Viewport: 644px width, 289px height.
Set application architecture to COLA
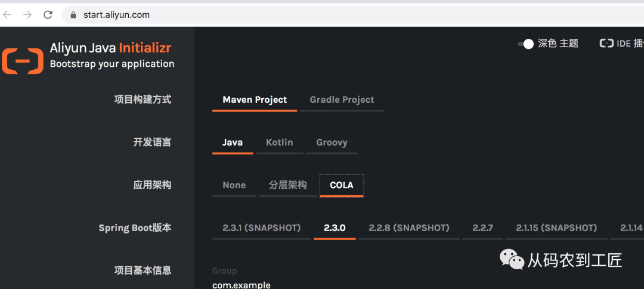[x=342, y=186]
